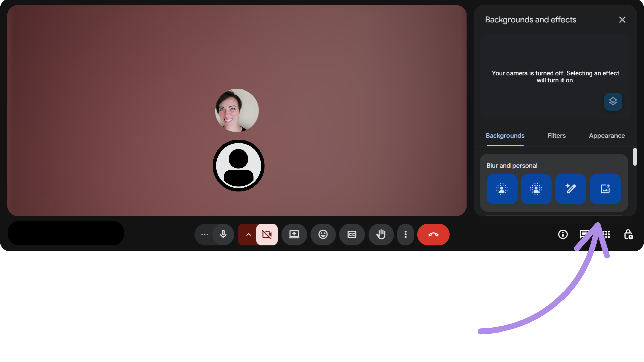Expand video settings chevron
The width and height of the screenshot is (644, 362).
tap(248, 234)
